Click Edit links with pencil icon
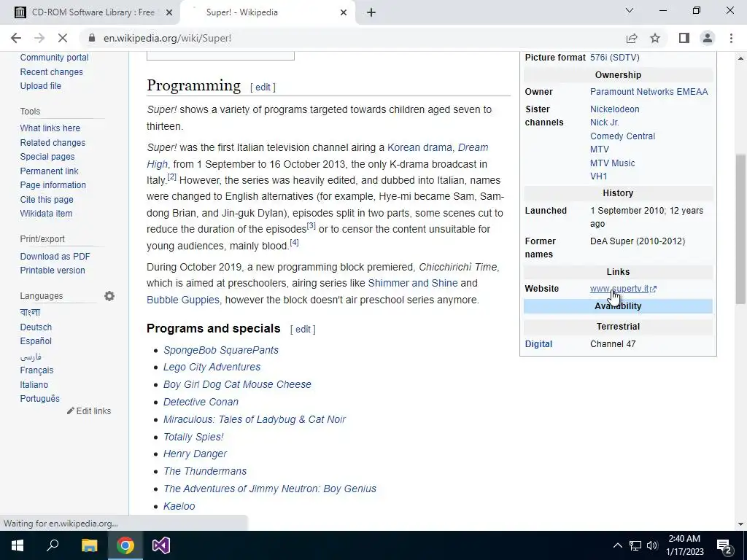Viewport: 747px width, 560px height. [x=89, y=411]
